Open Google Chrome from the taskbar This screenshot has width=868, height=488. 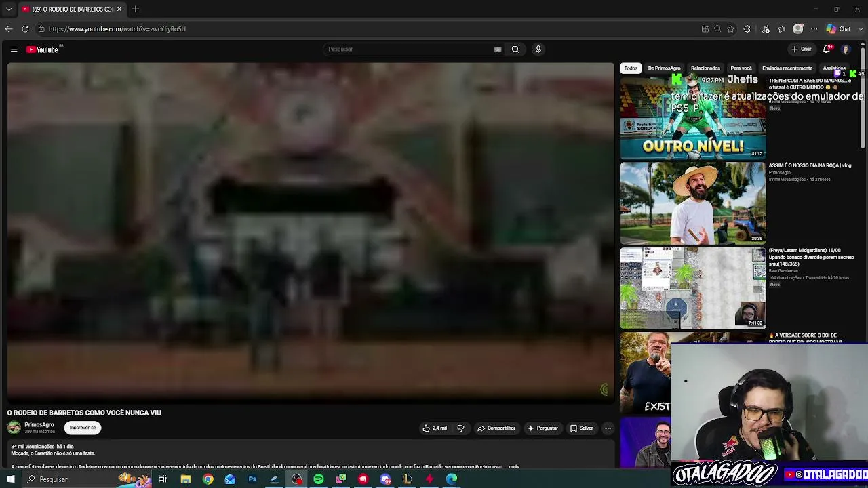tap(208, 479)
